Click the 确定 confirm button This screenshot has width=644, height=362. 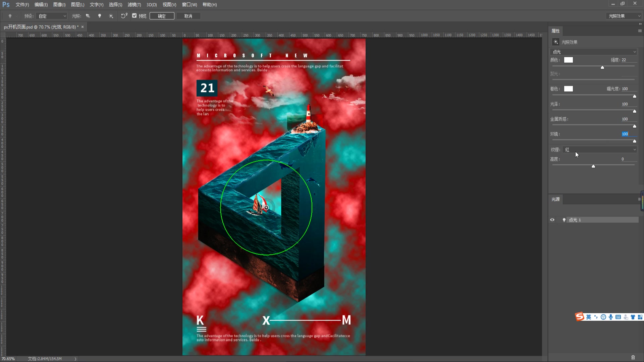[x=162, y=16]
